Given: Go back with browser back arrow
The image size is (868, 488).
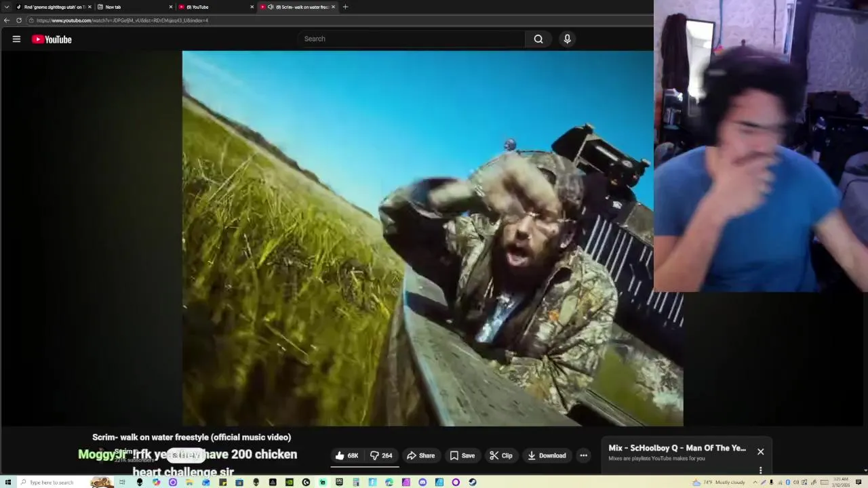Looking at the screenshot, I should (7, 20).
